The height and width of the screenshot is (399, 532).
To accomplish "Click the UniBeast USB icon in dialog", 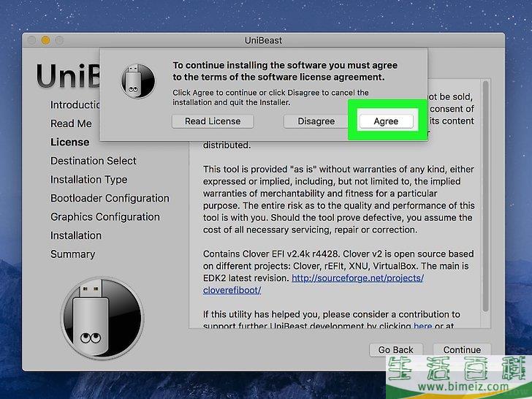I will pos(138,81).
